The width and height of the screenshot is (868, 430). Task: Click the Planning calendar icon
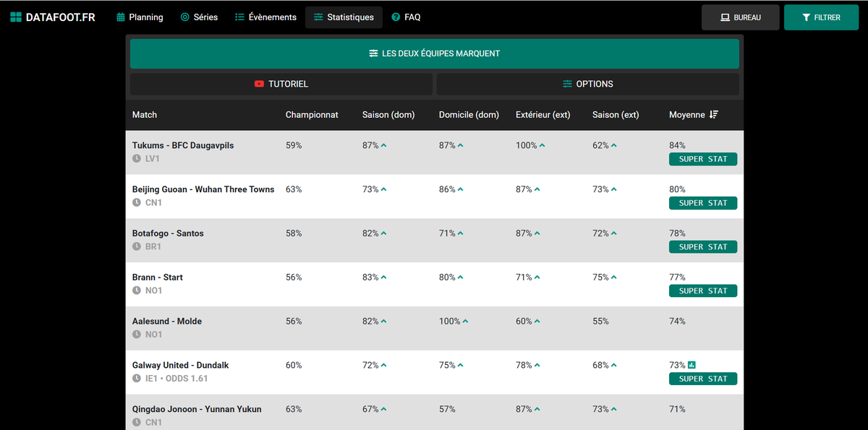[121, 17]
